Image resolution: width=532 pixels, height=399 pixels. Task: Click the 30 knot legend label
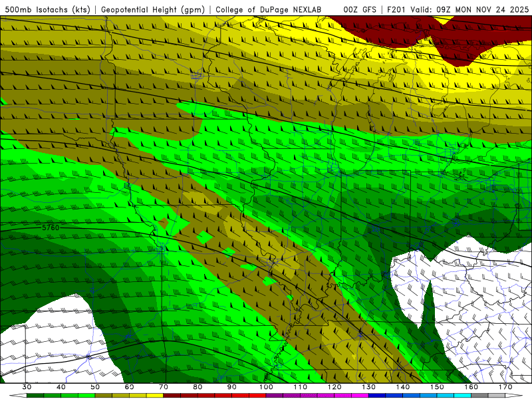pyautogui.click(x=27, y=387)
